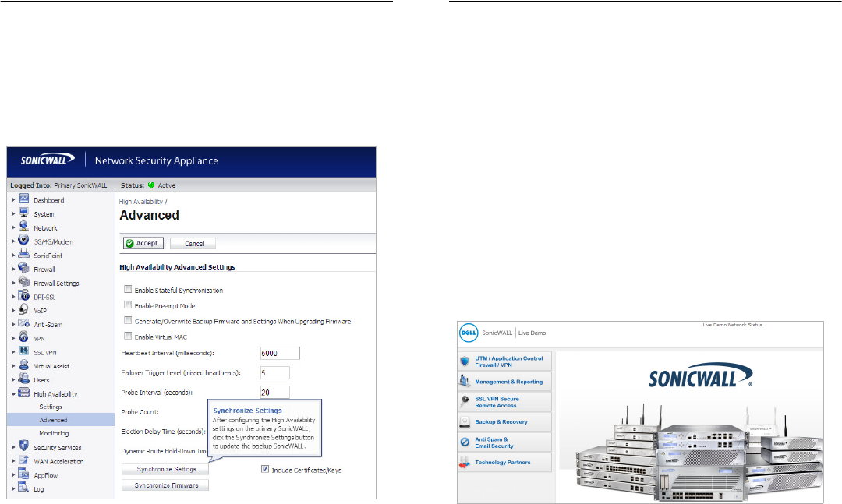The height and width of the screenshot is (504, 842).
Task: Open High Availability Settings page
Action: coord(51,407)
